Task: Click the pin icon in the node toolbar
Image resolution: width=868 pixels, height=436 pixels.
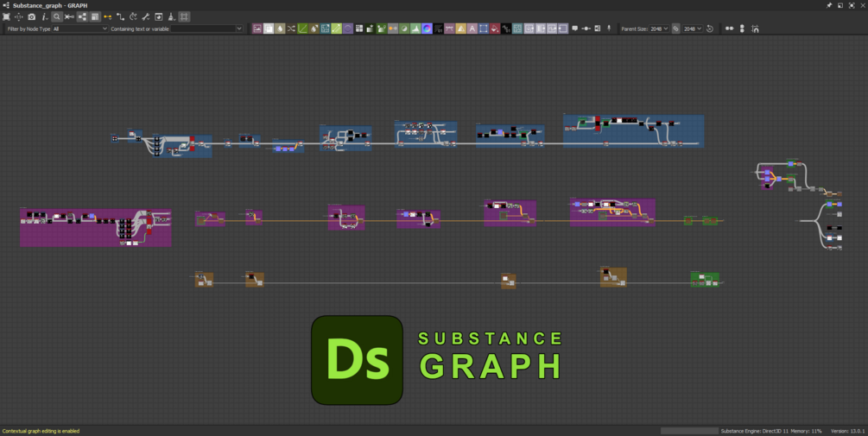Action: pos(609,28)
